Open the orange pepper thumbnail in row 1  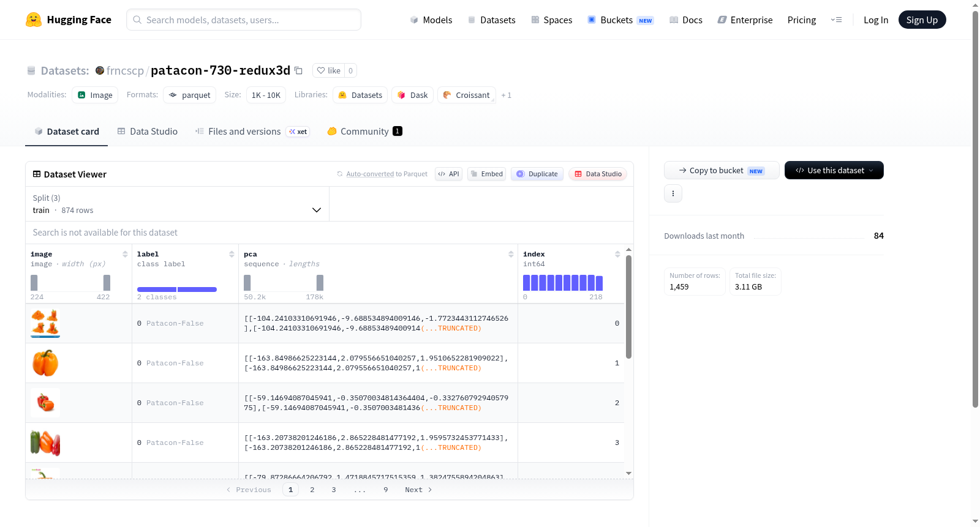point(45,363)
